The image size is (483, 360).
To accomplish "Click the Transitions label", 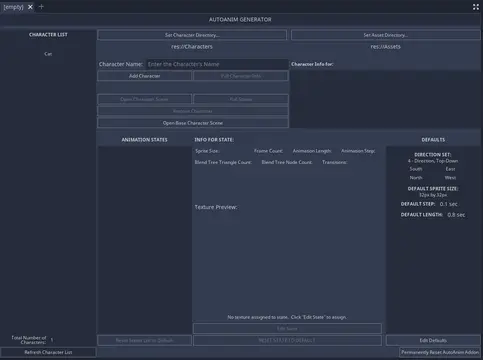I will (335, 162).
